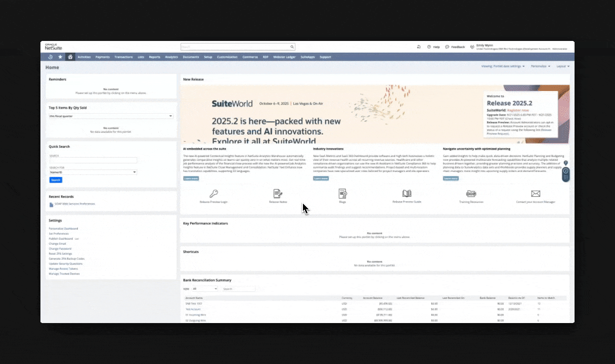
Task: Open the recent records clock icon in navbar
Action: coord(50,57)
